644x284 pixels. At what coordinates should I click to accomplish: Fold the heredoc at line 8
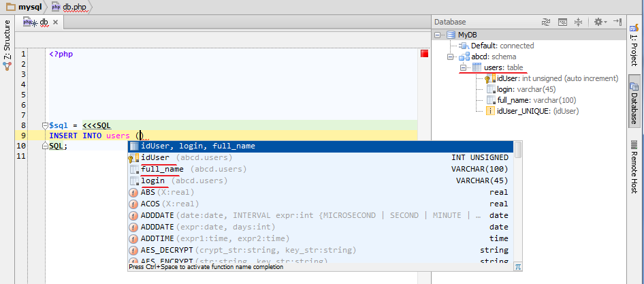(x=45, y=125)
